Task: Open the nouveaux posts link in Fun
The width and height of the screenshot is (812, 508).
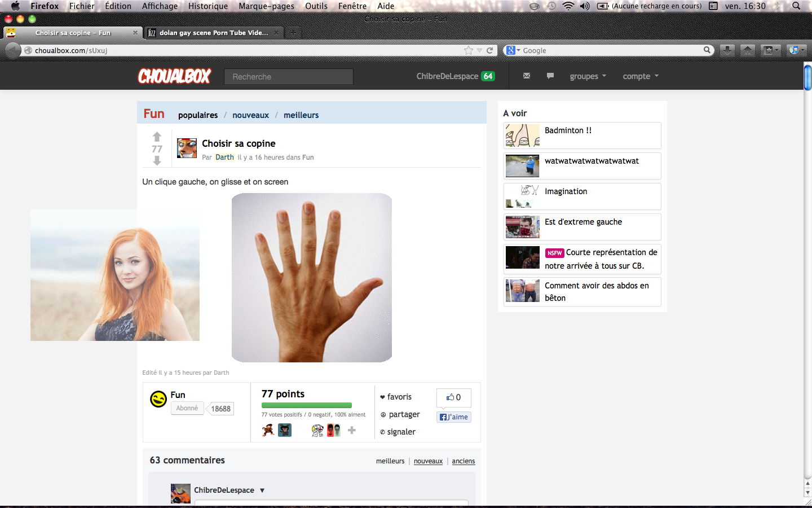Action: pyautogui.click(x=250, y=115)
